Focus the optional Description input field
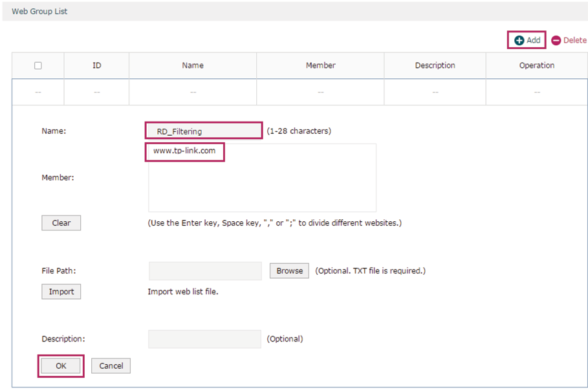The image size is (588, 390). tap(205, 339)
